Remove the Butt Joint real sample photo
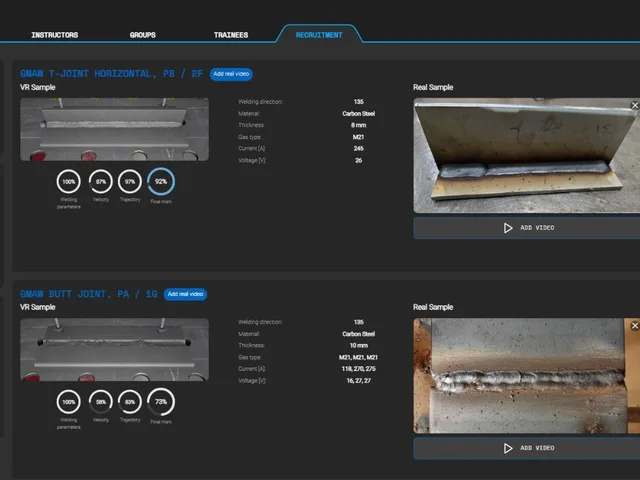640x480 pixels. point(635,326)
